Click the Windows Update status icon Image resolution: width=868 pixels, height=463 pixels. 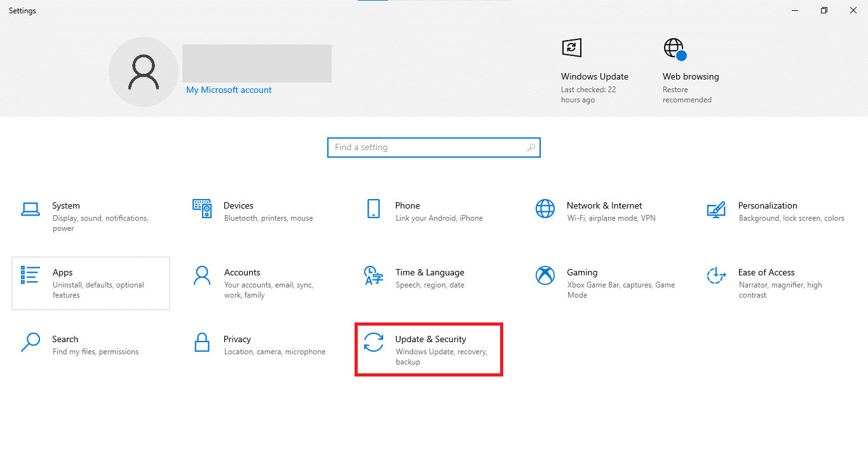571,48
